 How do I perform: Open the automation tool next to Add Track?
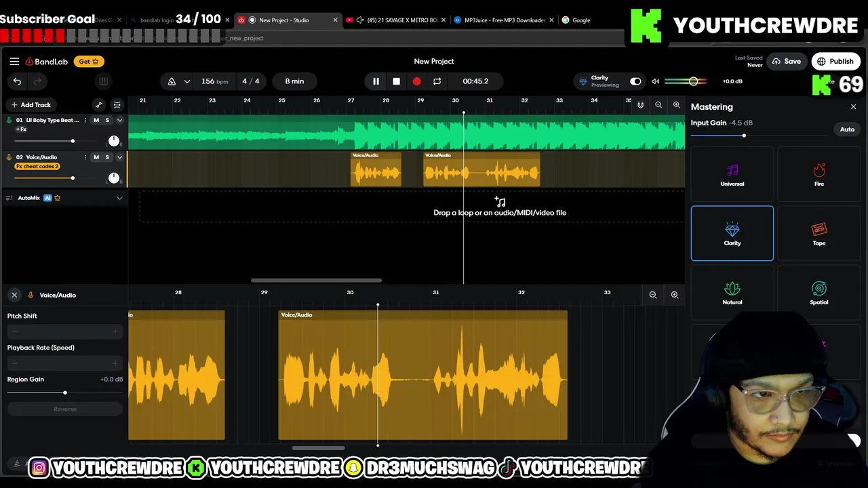click(99, 105)
